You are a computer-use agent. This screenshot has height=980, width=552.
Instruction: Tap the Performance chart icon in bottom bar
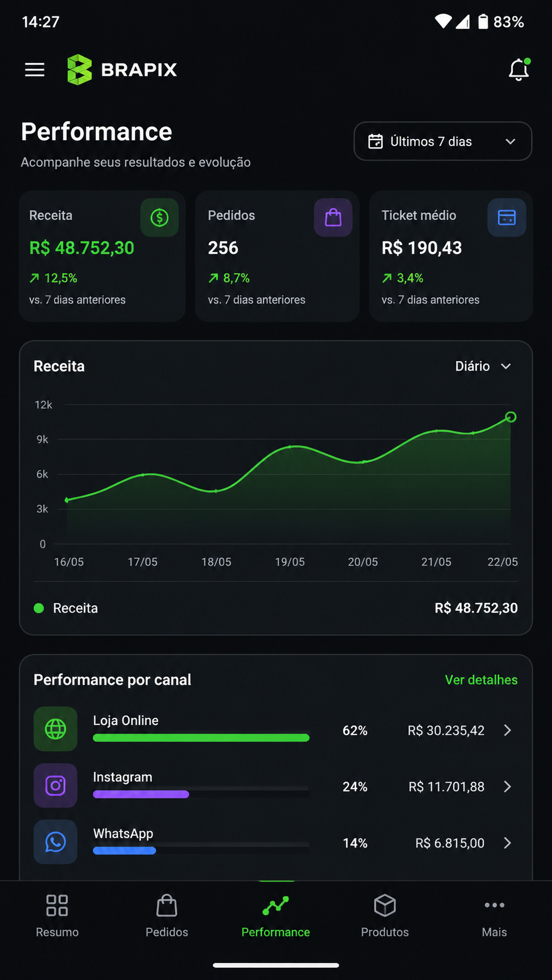(x=276, y=906)
